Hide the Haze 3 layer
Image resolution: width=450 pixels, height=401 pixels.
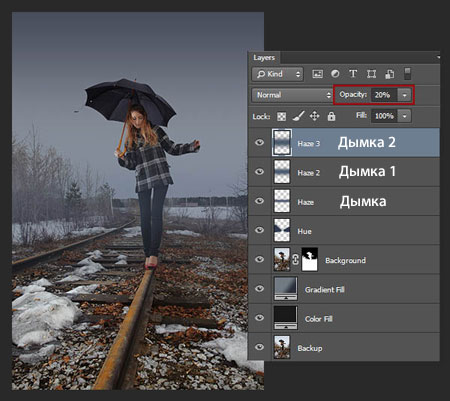tap(259, 143)
